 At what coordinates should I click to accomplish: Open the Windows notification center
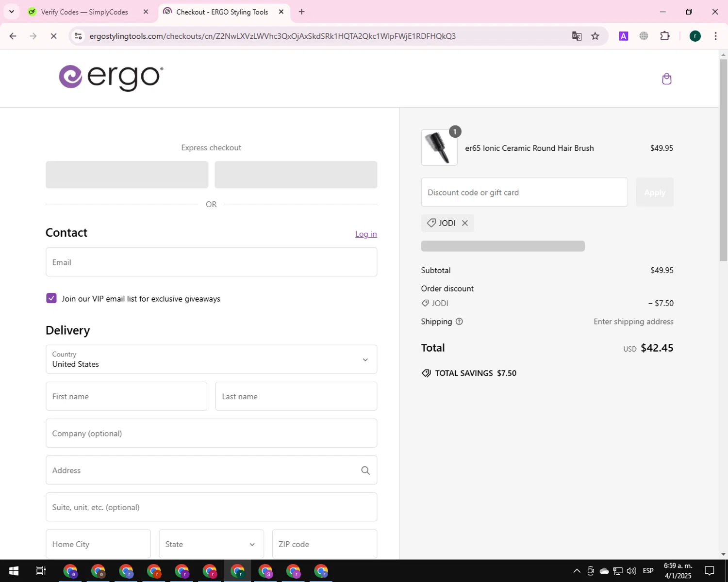coord(710,571)
